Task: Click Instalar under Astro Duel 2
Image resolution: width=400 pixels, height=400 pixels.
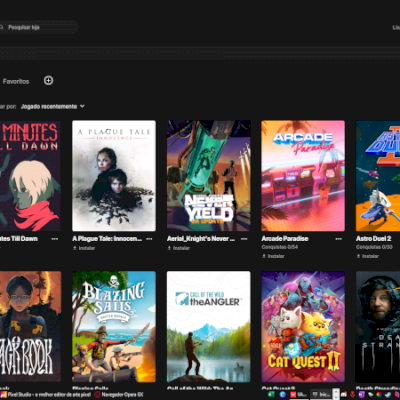Action: pos(368,256)
